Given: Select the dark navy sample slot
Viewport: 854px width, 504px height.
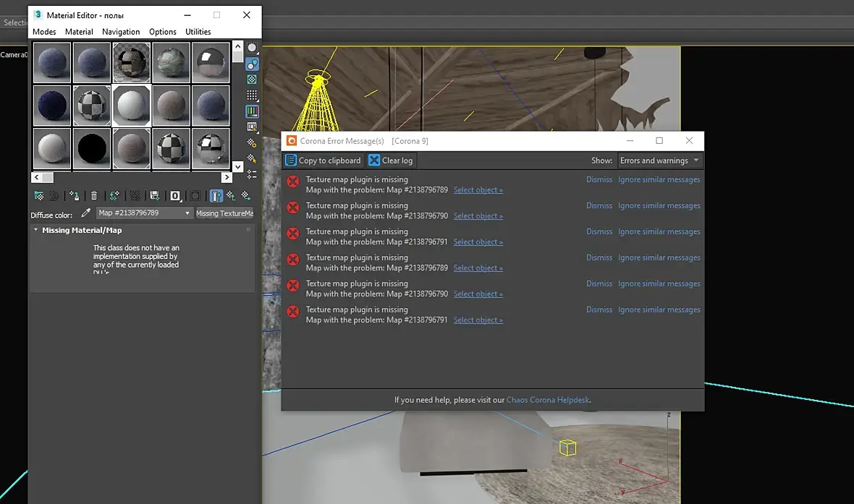Looking at the screenshot, I should click(51, 106).
